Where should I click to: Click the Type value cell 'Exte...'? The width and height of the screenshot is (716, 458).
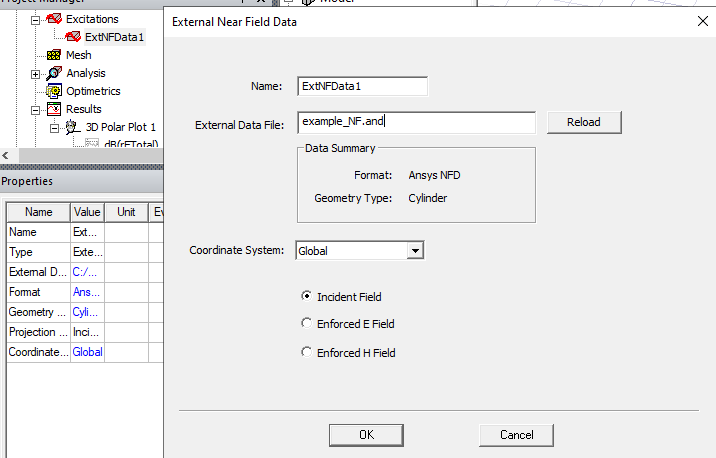[x=87, y=252]
